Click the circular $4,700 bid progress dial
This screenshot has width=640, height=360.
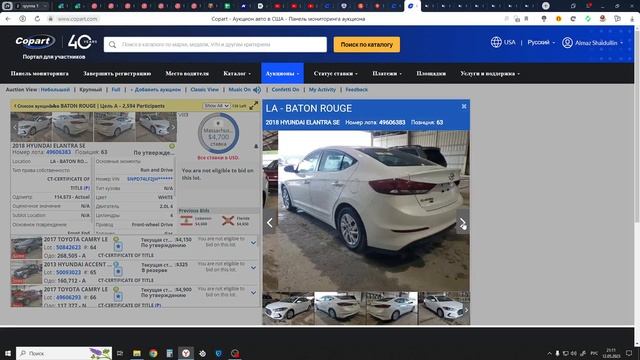[218, 133]
